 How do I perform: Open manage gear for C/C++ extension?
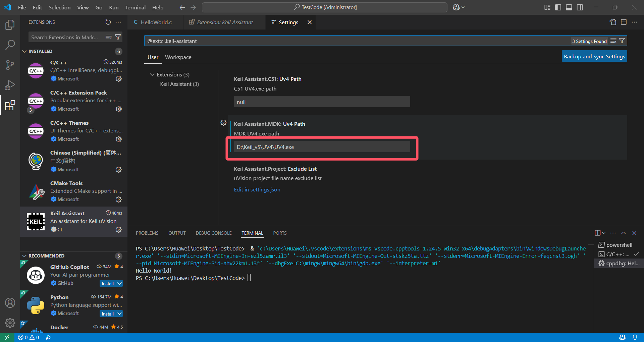coord(119,79)
